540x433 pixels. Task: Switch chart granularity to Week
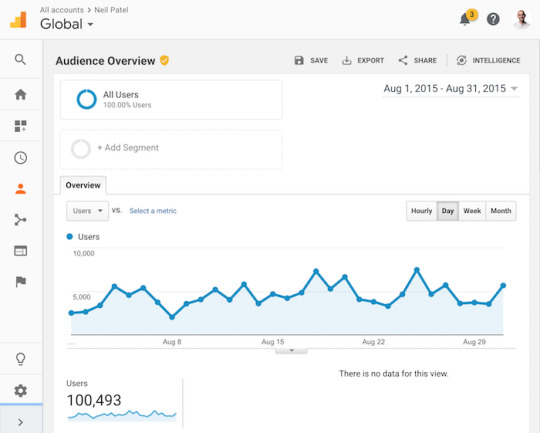click(472, 211)
